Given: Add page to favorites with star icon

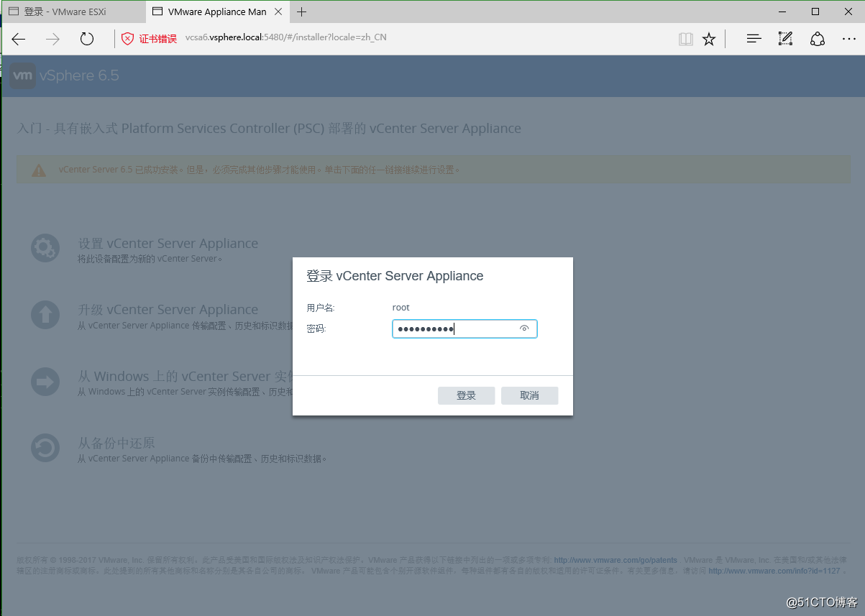Looking at the screenshot, I should point(709,39).
